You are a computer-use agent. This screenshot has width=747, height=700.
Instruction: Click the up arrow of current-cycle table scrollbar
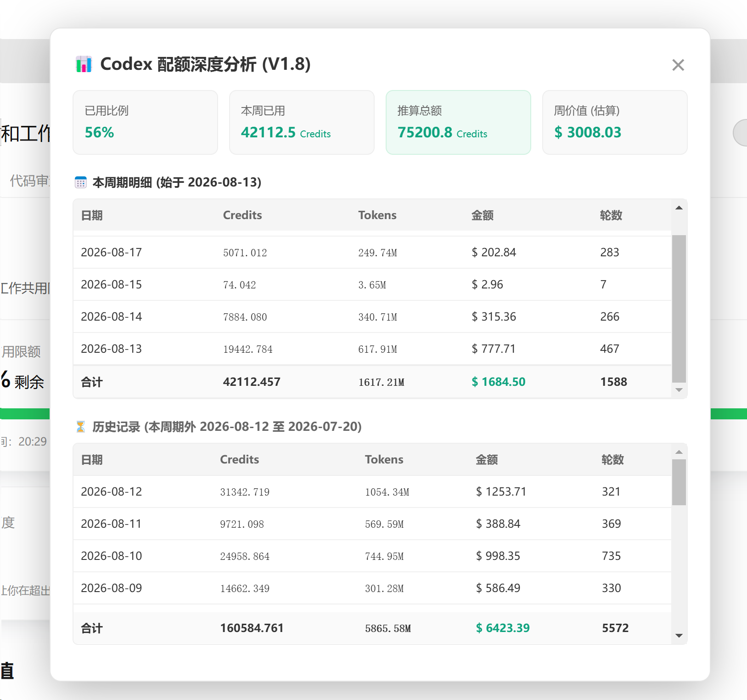pyautogui.click(x=679, y=208)
